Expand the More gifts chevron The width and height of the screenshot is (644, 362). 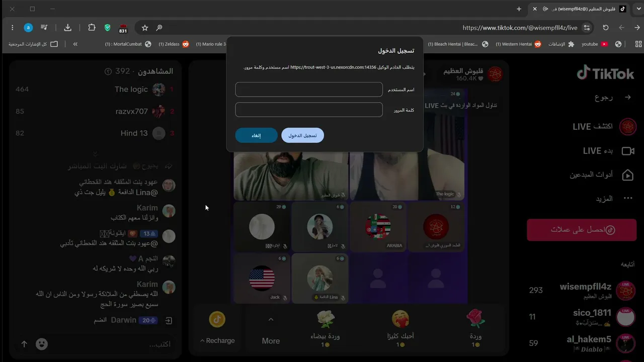tap(271, 319)
